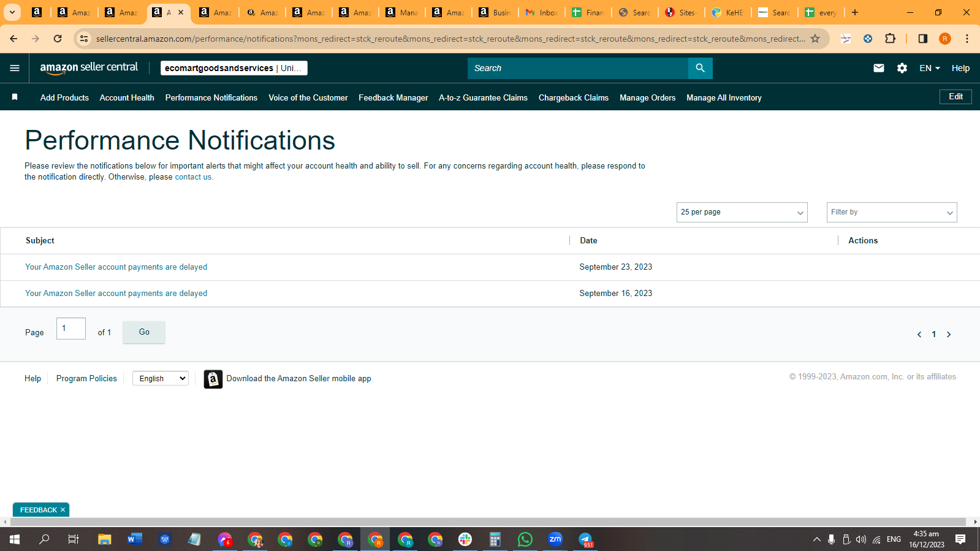Image resolution: width=980 pixels, height=551 pixels.
Task: Open the Chrome profile avatar
Action: click(x=944, y=39)
